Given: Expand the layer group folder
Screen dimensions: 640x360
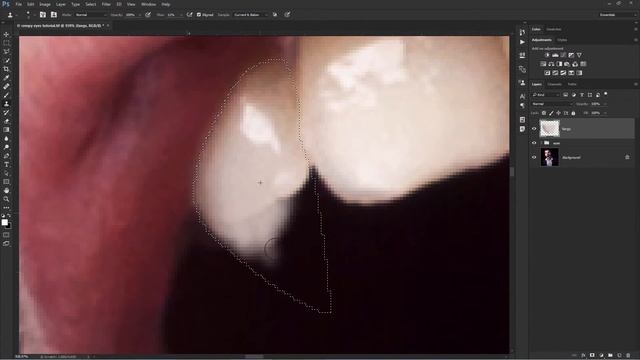Looking at the screenshot, I should (541, 143).
